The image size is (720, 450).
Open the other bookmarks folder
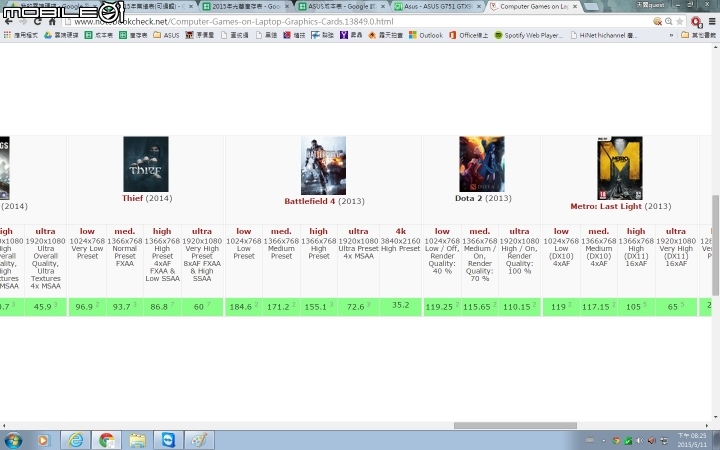[x=698, y=35]
